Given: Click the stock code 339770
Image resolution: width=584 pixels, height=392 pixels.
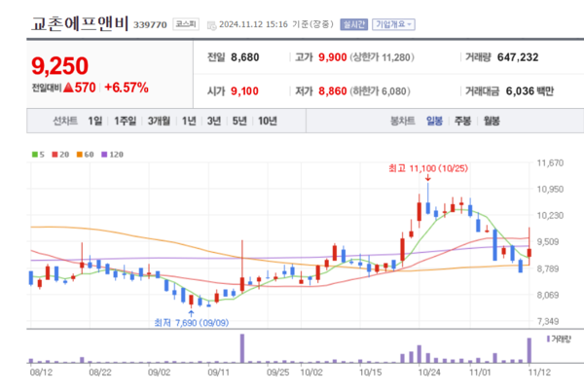Looking at the screenshot, I should 150,25.
